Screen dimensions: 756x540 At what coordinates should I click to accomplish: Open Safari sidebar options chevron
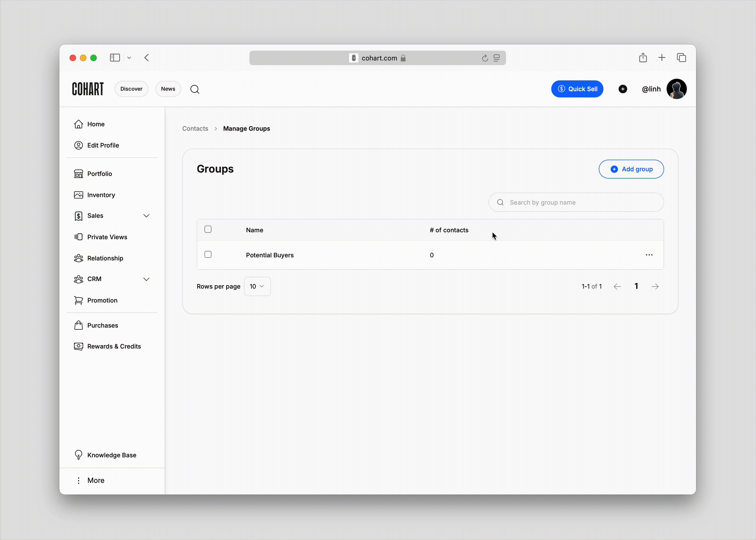click(129, 58)
